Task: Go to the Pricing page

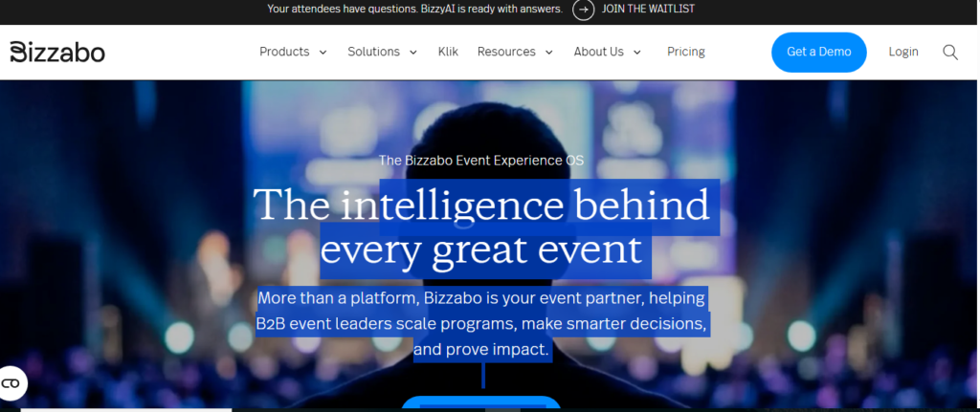Action: coord(685,52)
